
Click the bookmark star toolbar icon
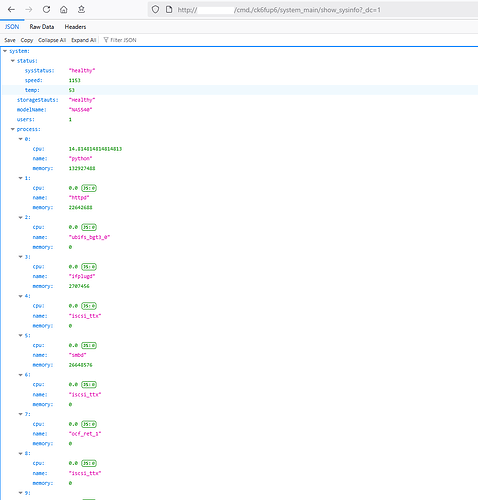tap(81, 10)
